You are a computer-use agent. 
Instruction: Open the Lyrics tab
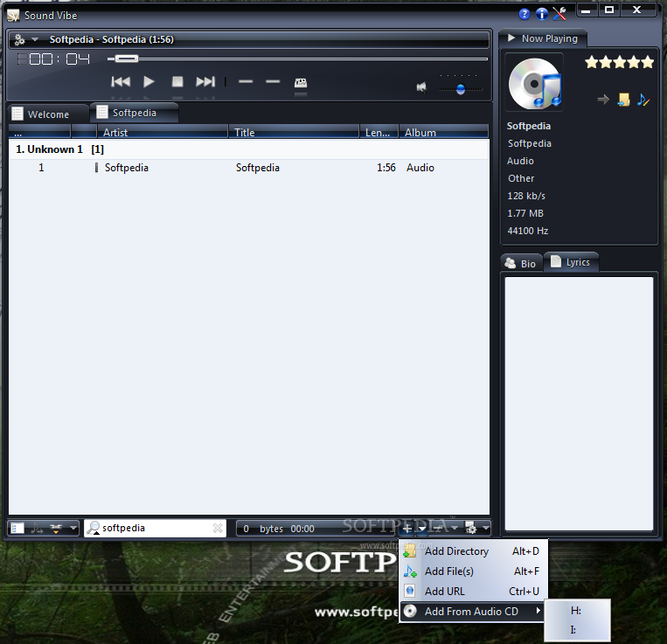point(571,262)
